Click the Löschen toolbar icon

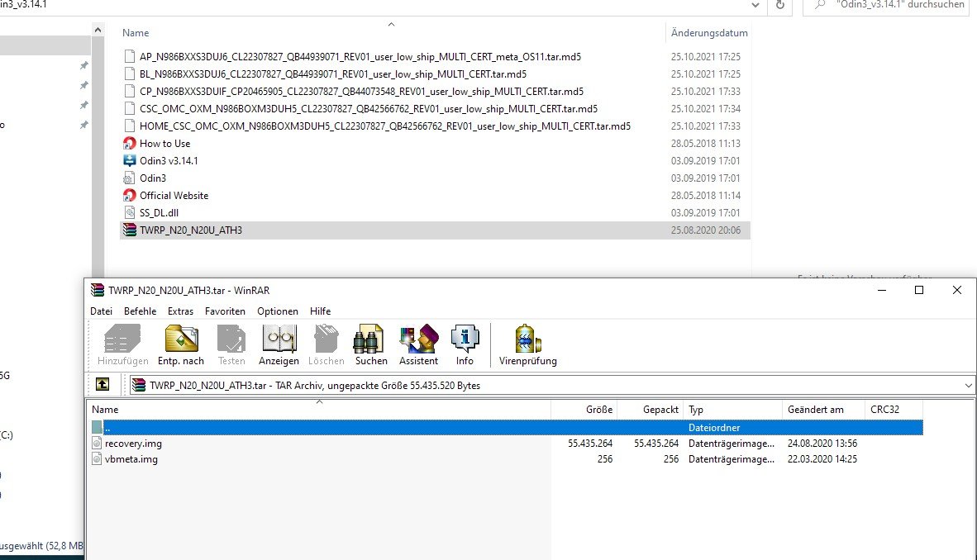[x=326, y=339]
